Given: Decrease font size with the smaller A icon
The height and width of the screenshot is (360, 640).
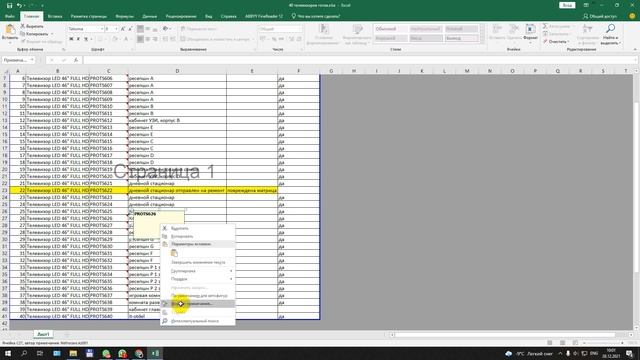Looking at the screenshot, I should [x=130, y=29].
